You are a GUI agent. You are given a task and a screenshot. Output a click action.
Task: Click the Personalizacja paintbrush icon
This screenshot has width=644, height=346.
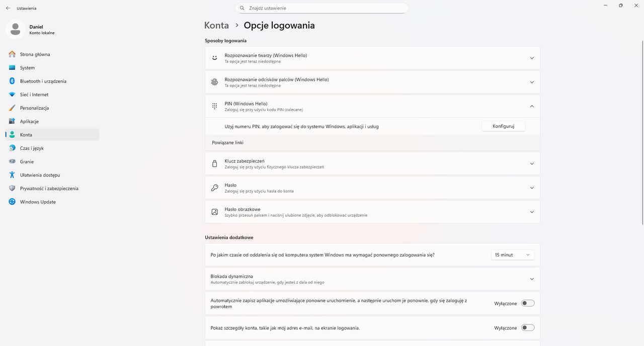[12, 108]
